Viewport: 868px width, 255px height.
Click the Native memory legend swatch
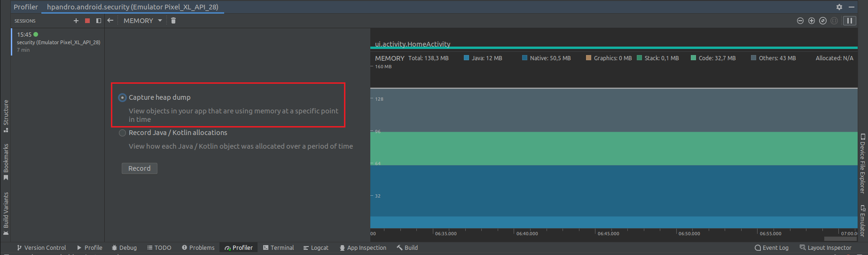pos(524,58)
